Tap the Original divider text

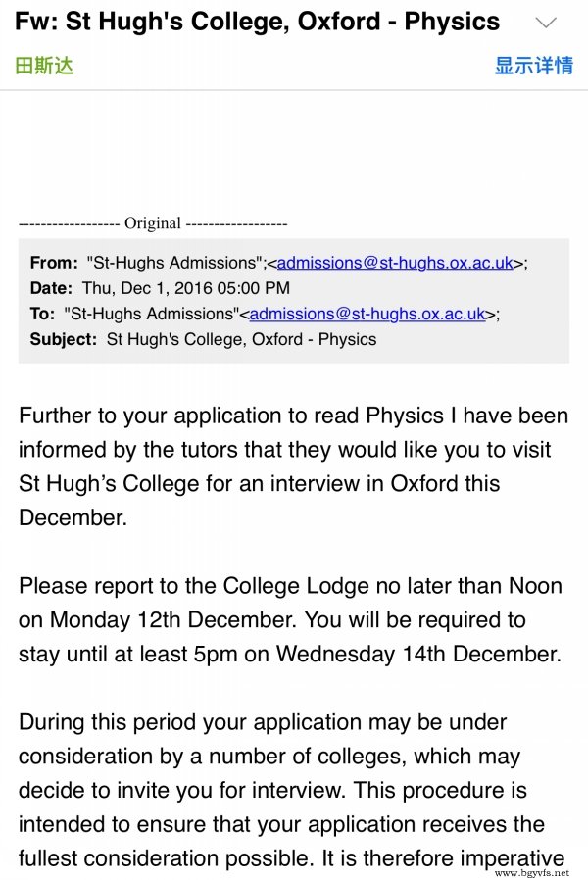(153, 223)
